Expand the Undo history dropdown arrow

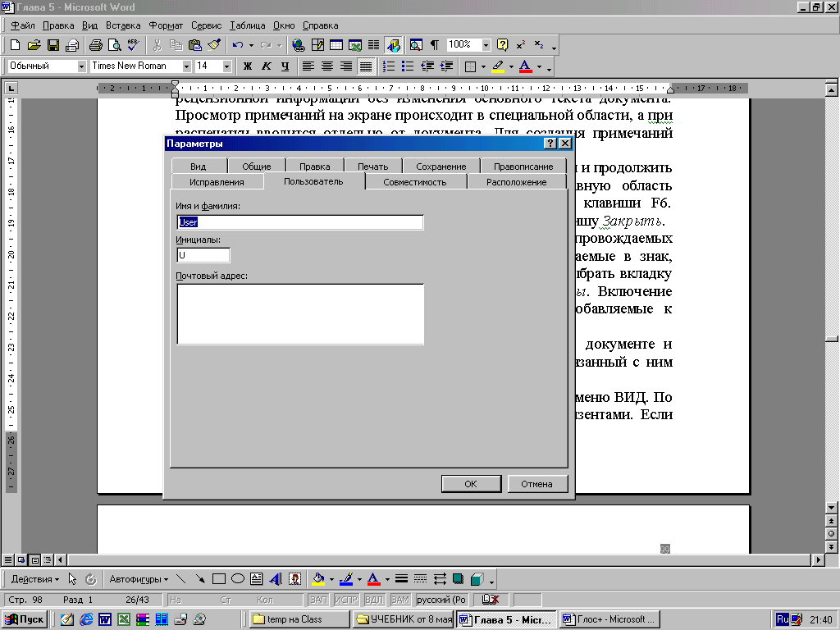coord(251,45)
